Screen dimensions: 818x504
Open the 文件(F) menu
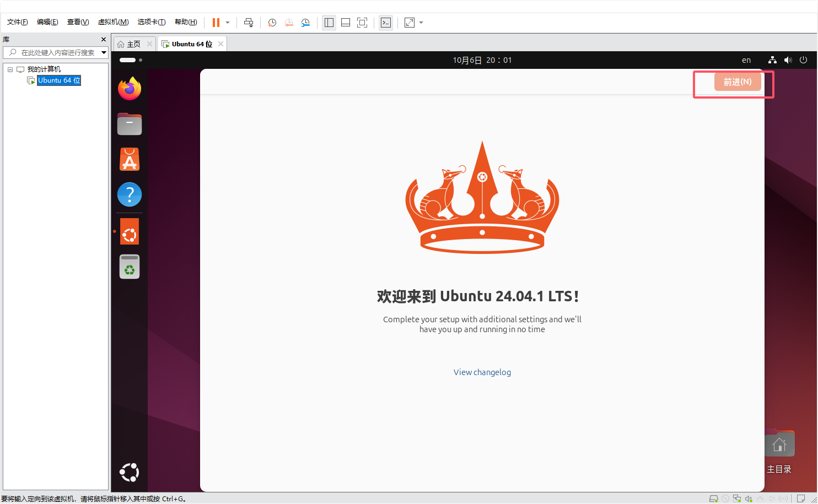(17, 22)
